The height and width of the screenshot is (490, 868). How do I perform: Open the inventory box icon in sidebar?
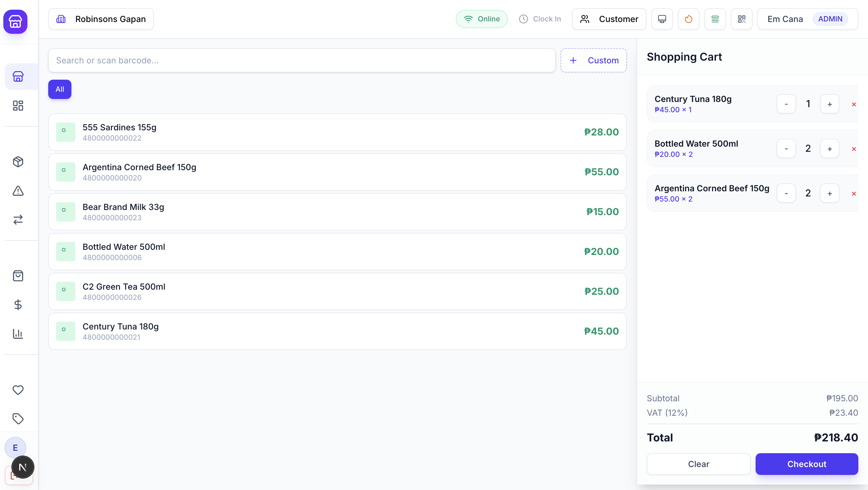pos(18,162)
